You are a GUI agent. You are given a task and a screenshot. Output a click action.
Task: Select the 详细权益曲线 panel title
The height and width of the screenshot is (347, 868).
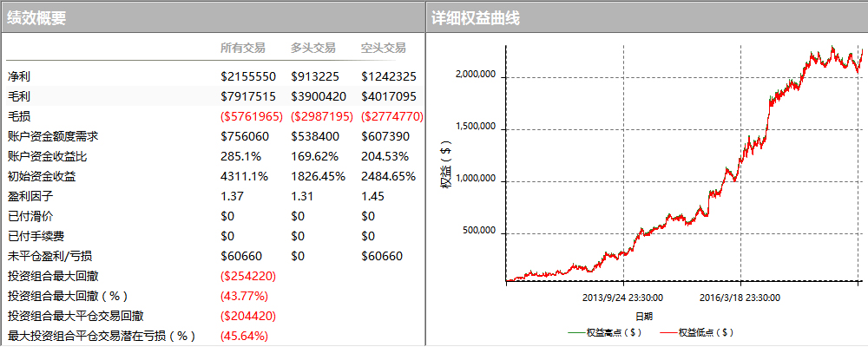pos(476,17)
